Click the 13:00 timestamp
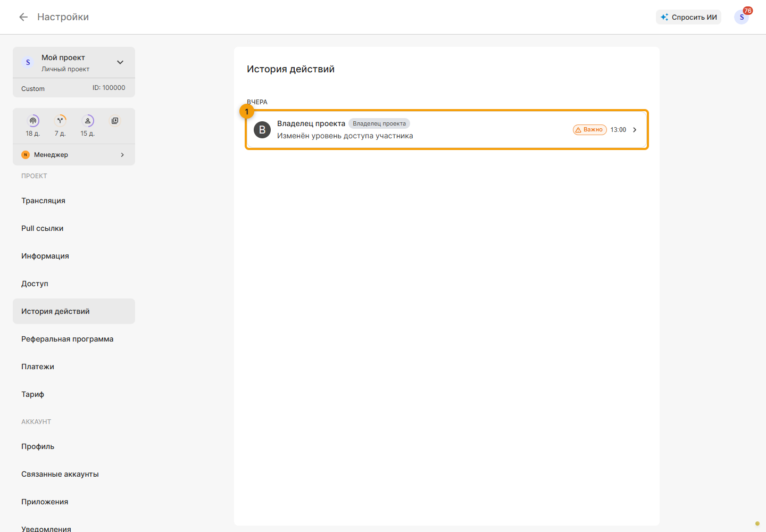The width and height of the screenshot is (766, 532). [x=618, y=130]
